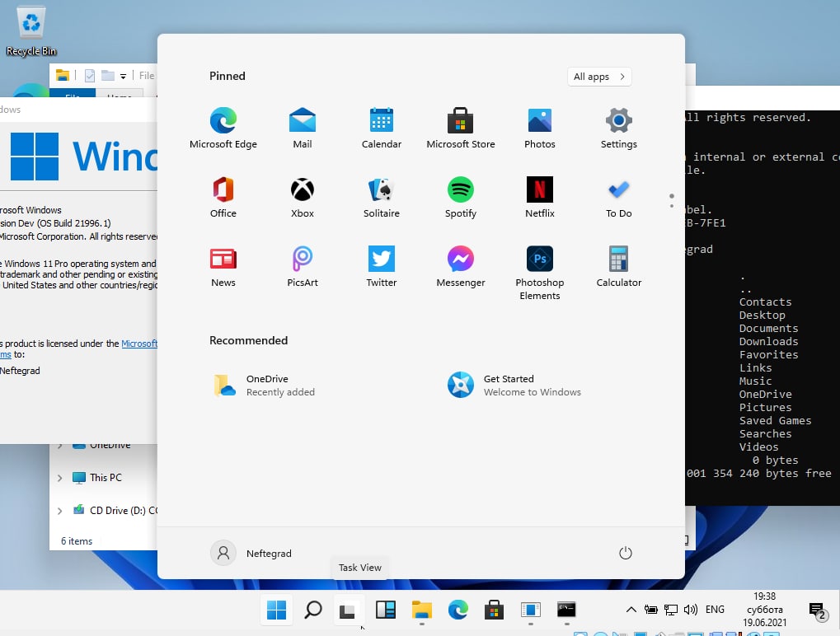Launch Messenger from pinned apps
The width and height of the screenshot is (840, 636).
(x=460, y=267)
